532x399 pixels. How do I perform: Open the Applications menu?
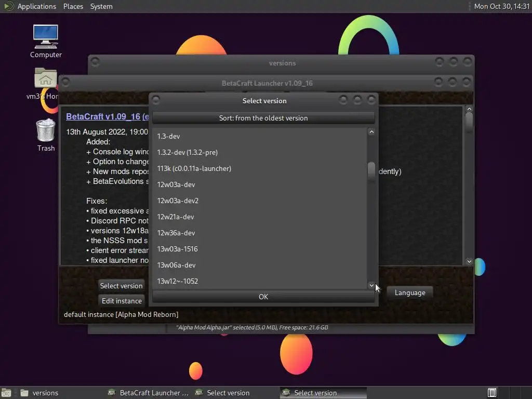(37, 6)
